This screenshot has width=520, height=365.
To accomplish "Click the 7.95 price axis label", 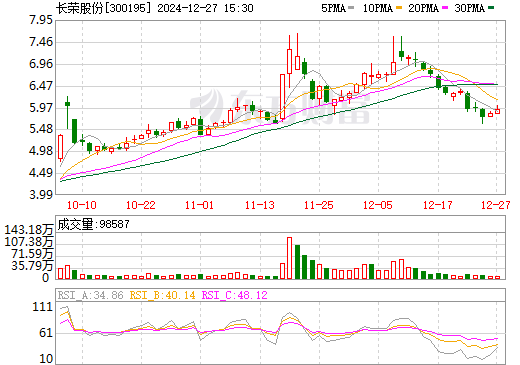I will 41,20.
